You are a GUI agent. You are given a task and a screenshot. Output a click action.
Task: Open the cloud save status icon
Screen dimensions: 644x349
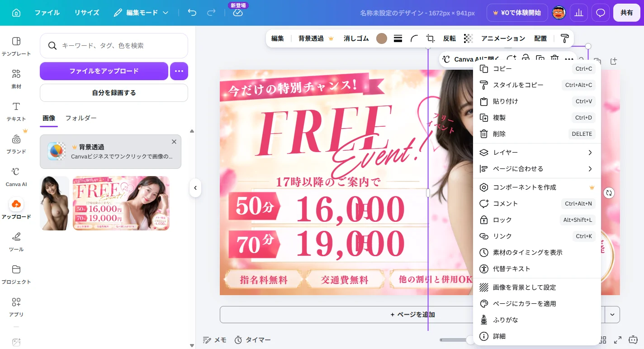(x=238, y=13)
